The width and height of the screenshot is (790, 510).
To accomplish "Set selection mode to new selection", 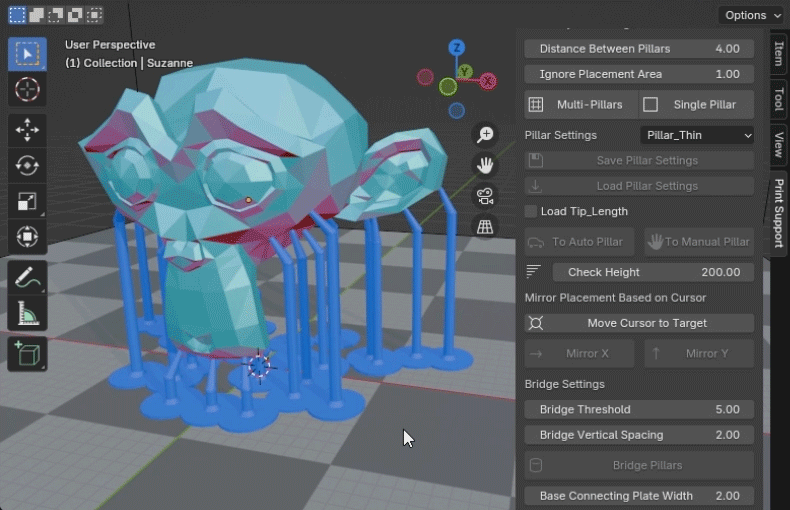I will [x=17, y=15].
